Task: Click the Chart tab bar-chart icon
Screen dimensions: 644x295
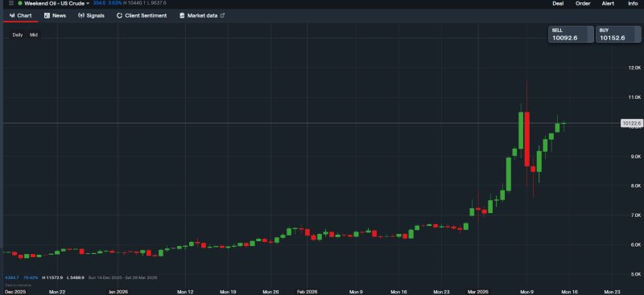Action: (12, 15)
